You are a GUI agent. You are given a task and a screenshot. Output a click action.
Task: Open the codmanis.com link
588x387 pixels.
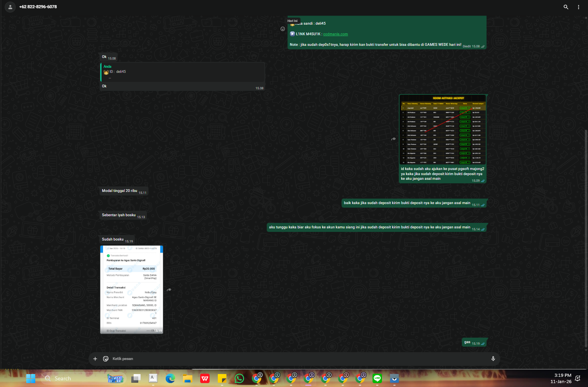coord(335,34)
